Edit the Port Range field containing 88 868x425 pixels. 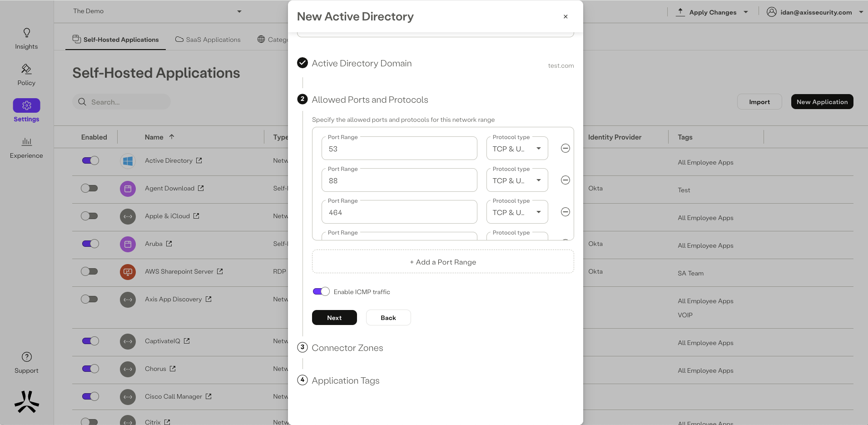(399, 180)
